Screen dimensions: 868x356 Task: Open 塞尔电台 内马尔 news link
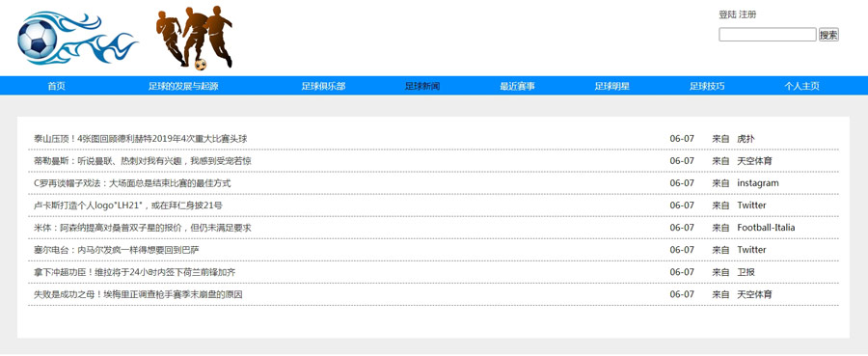[117, 250]
